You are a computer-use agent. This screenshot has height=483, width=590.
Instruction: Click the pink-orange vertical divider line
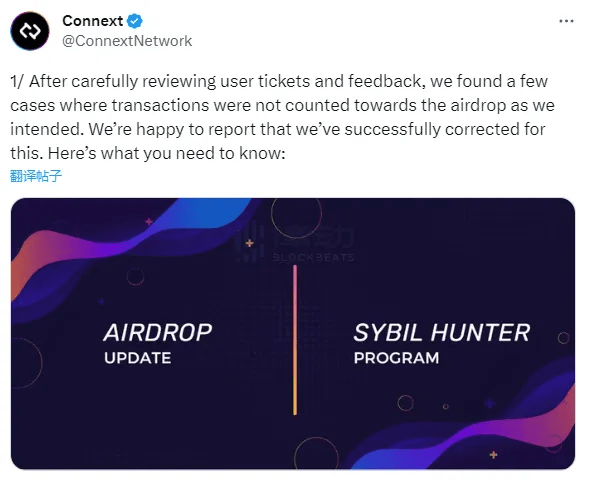click(x=295, y=340)
